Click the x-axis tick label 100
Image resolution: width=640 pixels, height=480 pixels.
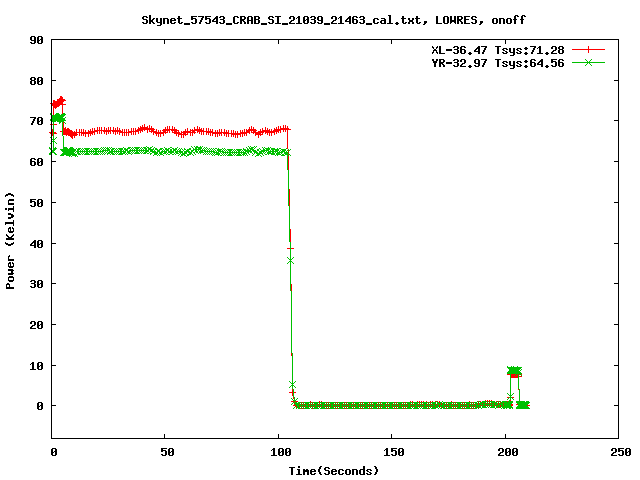pos(281,452)
